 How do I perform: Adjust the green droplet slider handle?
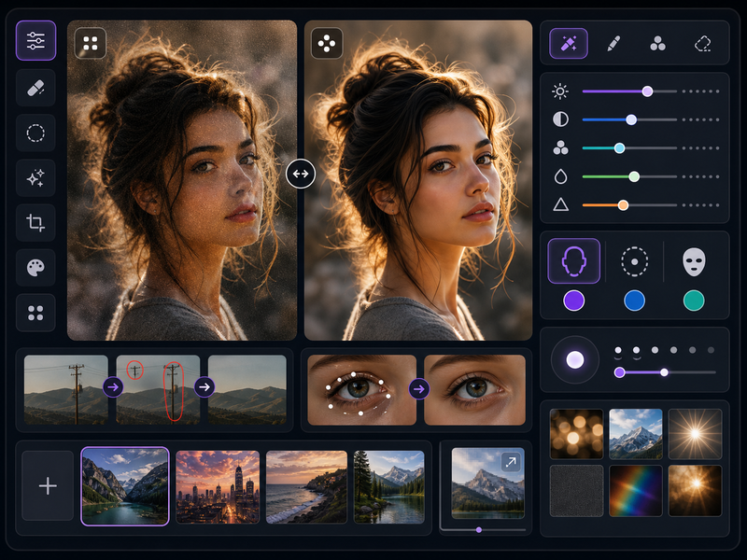tap(634, 176)
